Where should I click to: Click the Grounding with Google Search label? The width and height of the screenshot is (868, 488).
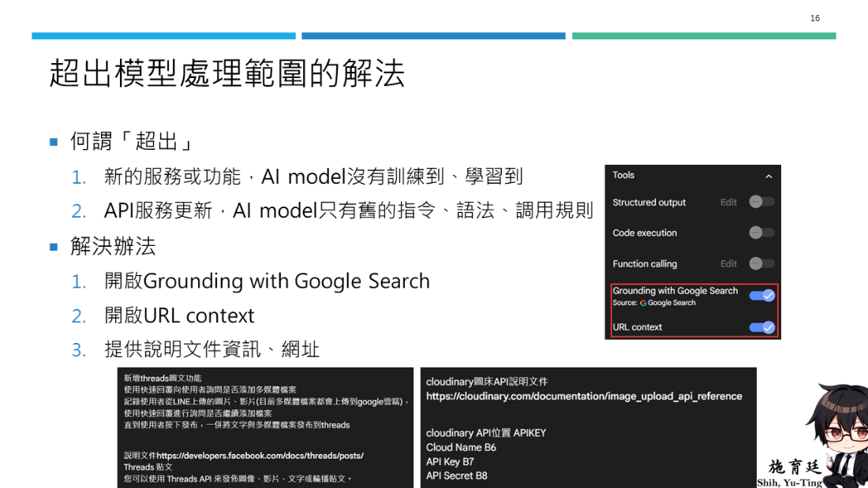click(x=675, y=290)
